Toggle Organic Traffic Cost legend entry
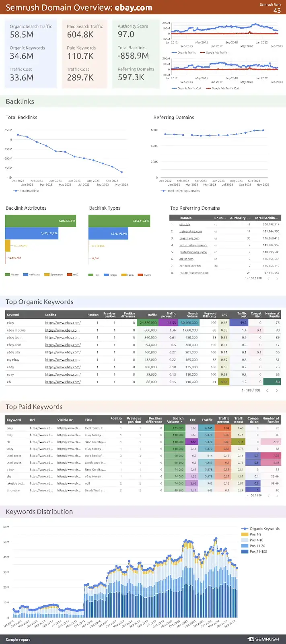This screenshot has width=286, height=644. click(187, 88)
